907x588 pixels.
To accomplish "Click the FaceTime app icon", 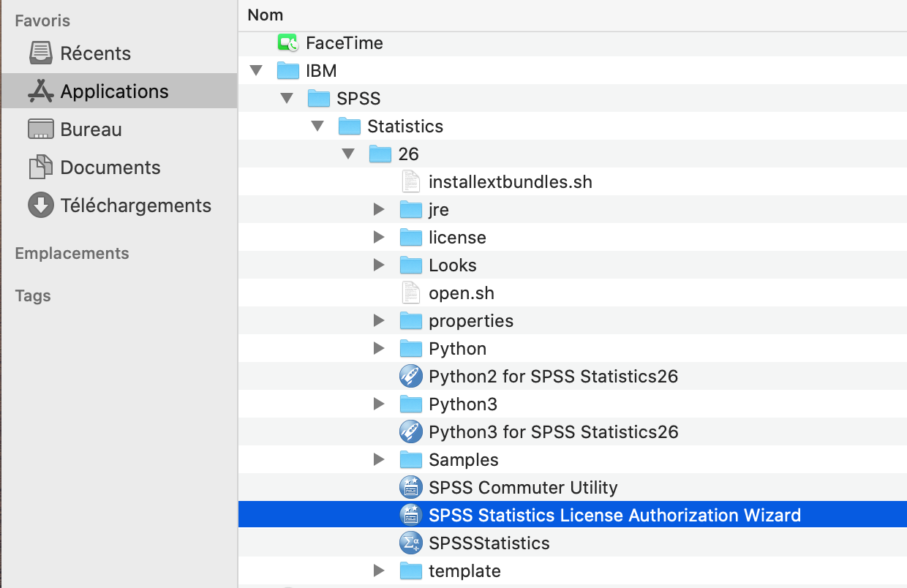I will tap(288, 43).
